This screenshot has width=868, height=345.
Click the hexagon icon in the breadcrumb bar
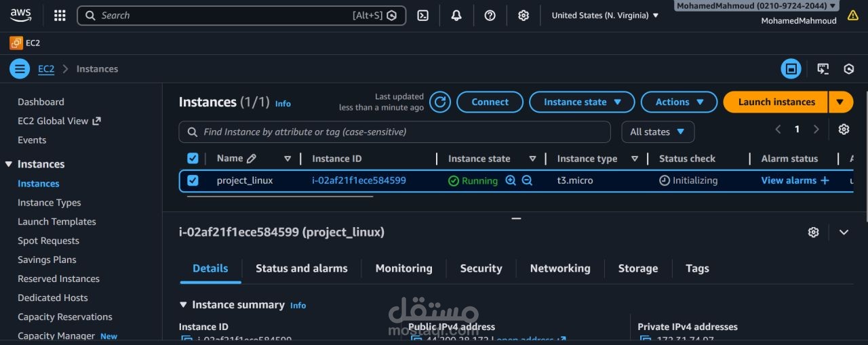(848, 68)
